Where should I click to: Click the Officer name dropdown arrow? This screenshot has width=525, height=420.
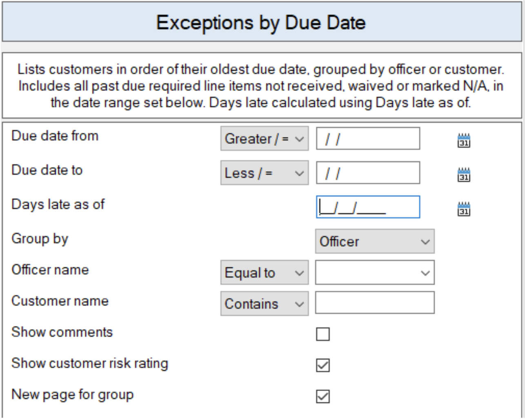(425, 272)
